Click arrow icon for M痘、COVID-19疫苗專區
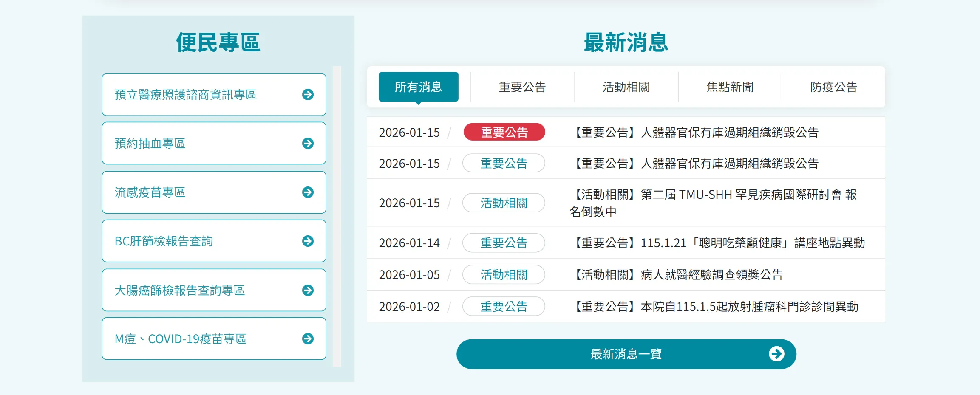This screenshot has height=395, width=980. (x=308, y=339)
